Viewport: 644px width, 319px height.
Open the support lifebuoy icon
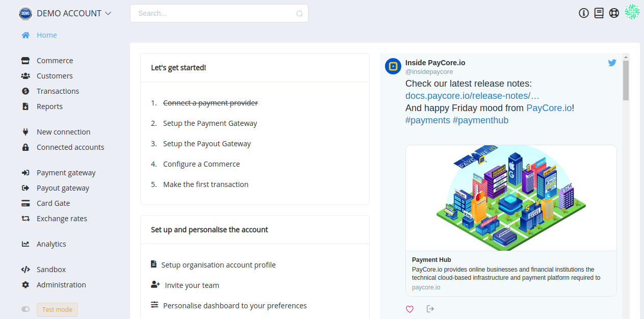coord(614,13)
